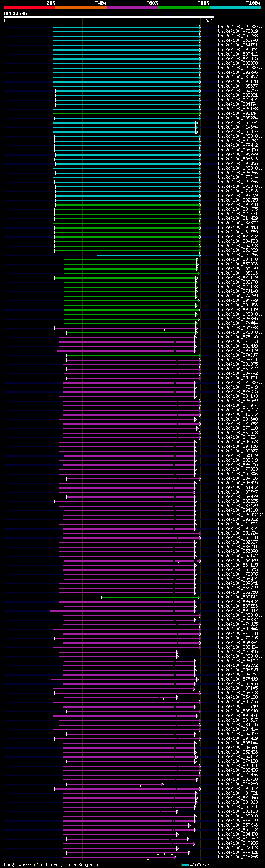Select label UniRef100_C5WTI1
The image size is (265, 868).
[238, 378]
